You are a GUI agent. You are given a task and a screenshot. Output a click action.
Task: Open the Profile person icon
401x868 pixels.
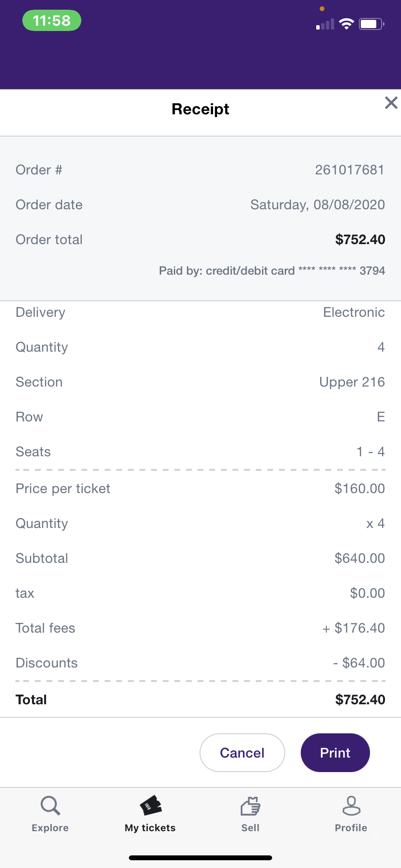click(x=351, y=806)
